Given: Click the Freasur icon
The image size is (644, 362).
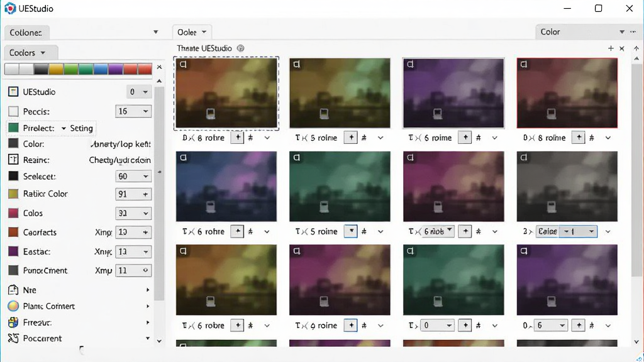Looking at the screenshot, I should (x=13, y=322).
